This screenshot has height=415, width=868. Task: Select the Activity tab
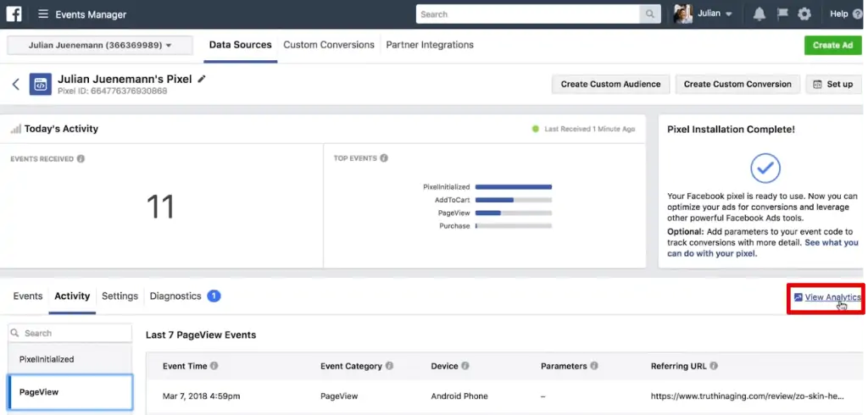[72, 296]
